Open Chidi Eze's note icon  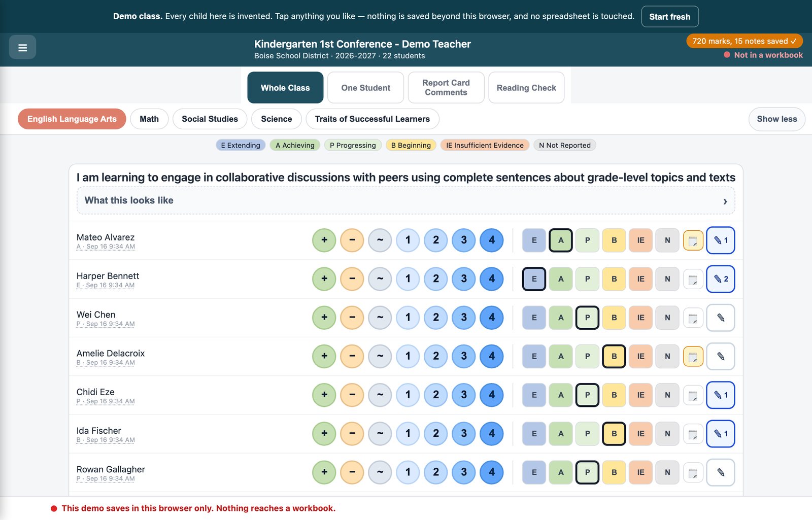pyautogui.click(x=693, y=395)
